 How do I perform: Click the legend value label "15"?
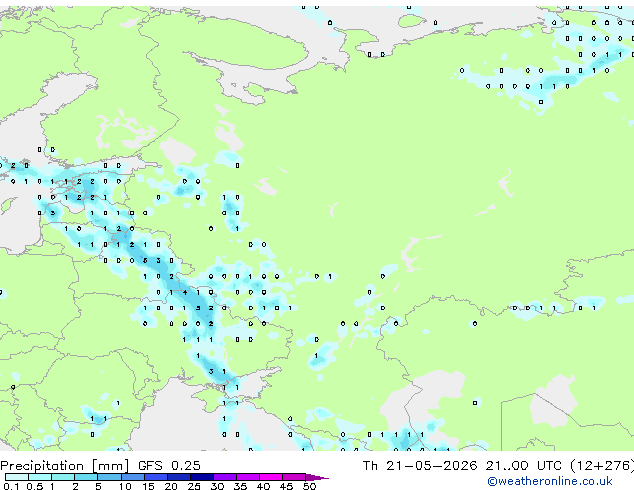(x=148, y=486)
